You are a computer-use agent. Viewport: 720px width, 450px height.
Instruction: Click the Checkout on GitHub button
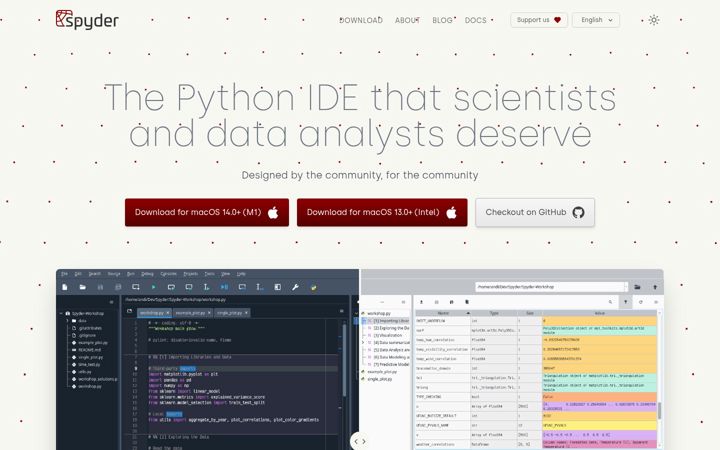tap(535, 212)
